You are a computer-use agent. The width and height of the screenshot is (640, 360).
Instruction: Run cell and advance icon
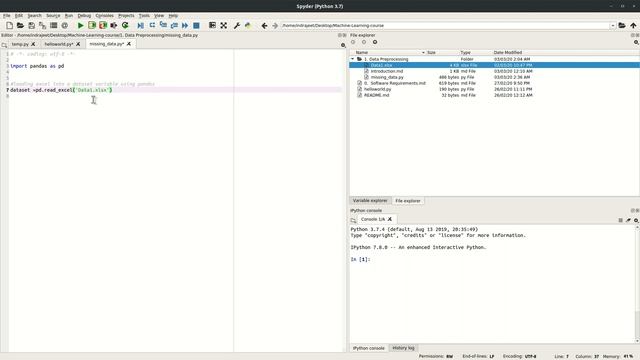[103, 25]
